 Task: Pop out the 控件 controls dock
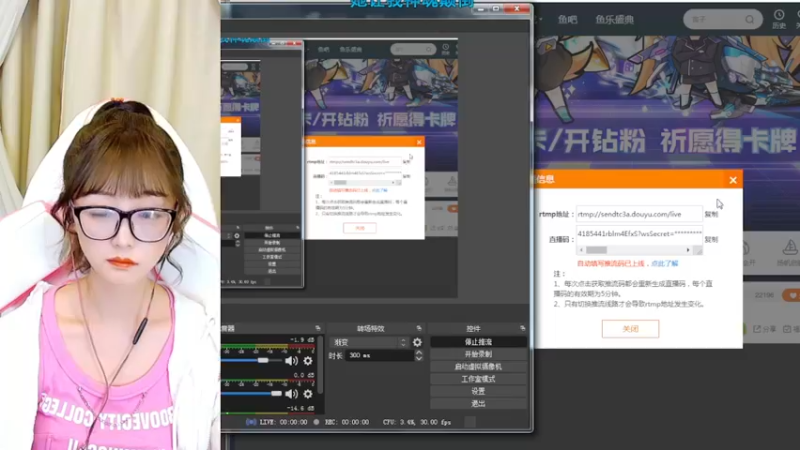click(x=522, y=328)
